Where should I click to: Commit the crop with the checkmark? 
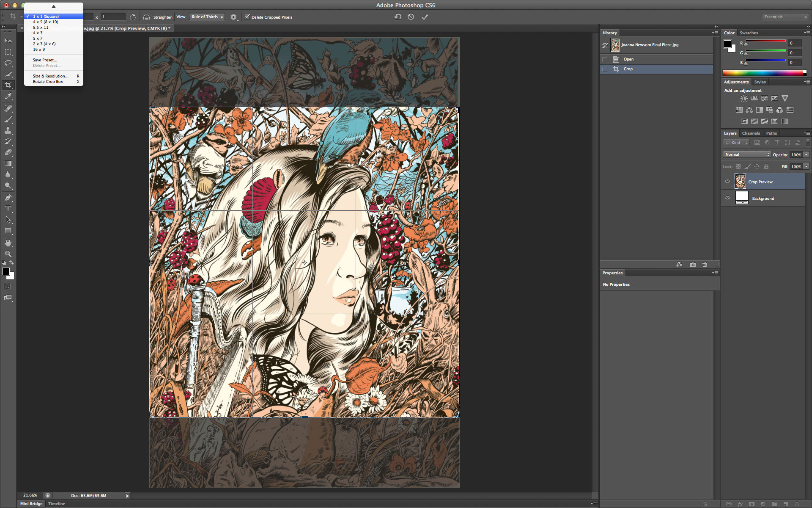pyautogui.click(x=425, y=17)
